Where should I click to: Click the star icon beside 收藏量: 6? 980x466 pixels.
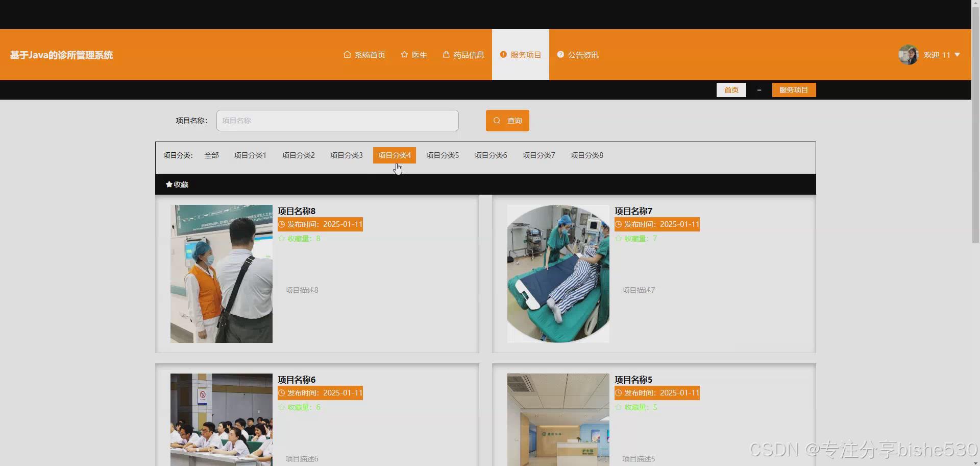click(281, 407)
